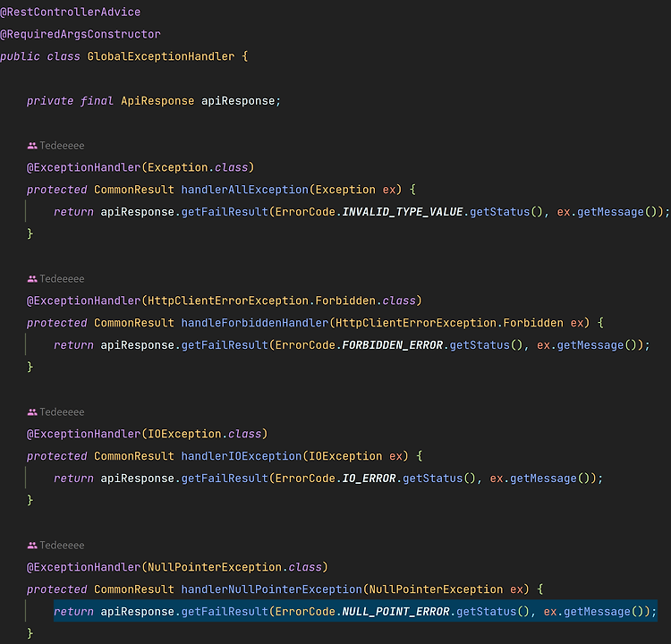This screenshot has width=671, height=644.
Task: Click the FORBIDDEN_ERROR constant
Action: [x=393, y=345]
